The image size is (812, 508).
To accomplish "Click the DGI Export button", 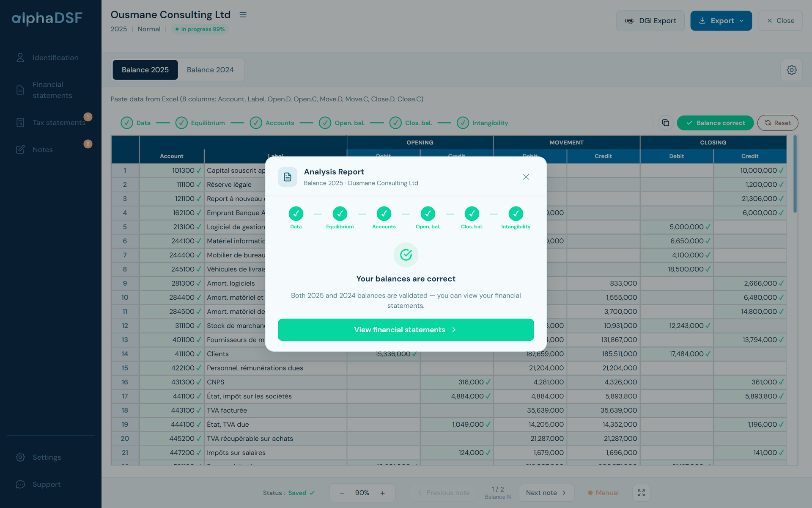I will [650, 21].
